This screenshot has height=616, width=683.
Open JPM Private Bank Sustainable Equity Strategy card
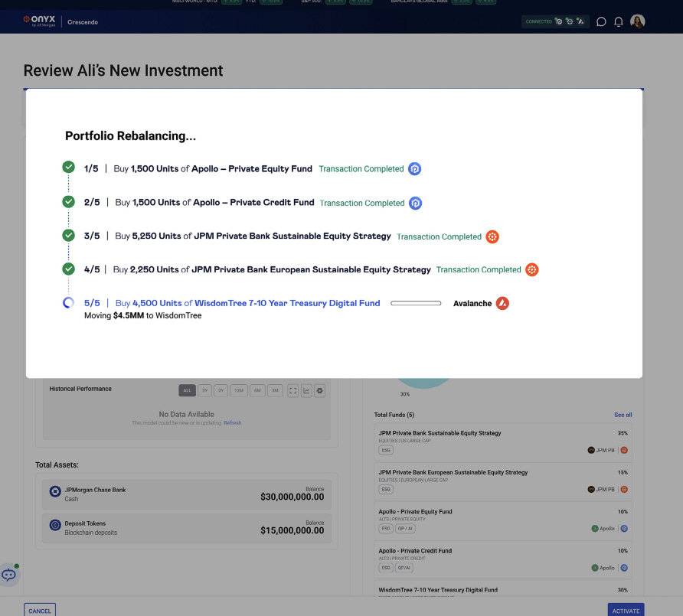point(503,442)
